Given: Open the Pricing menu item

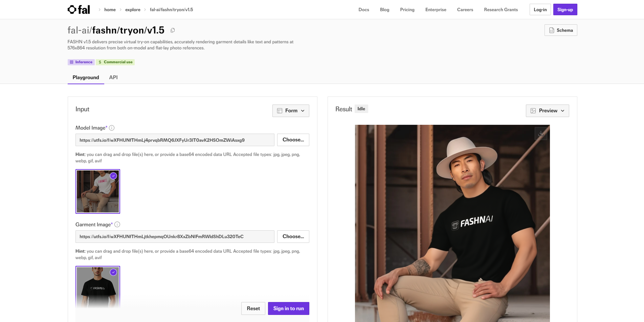Looking at the screenshot, I should click(407, 10).
